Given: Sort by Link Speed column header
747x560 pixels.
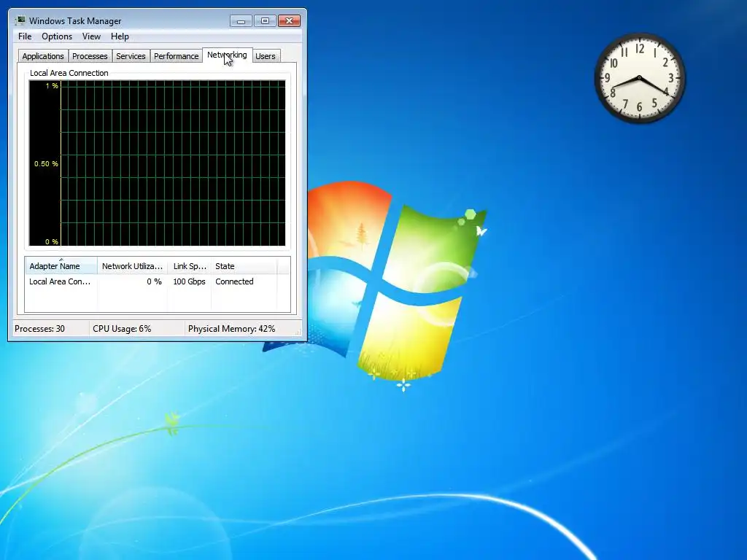Looking at the screenshot, I should (189, 266).
